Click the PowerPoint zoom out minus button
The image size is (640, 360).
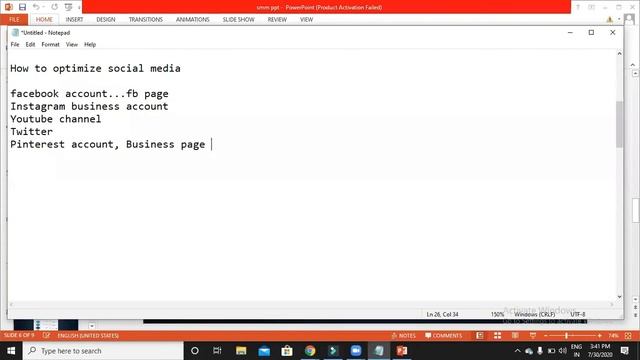point(546,336)
